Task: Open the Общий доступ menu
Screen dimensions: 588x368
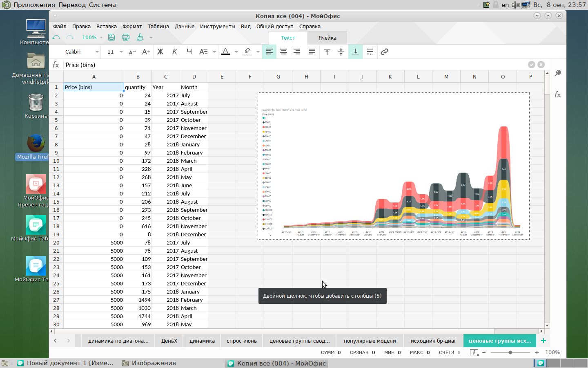Action: [275, 27]
